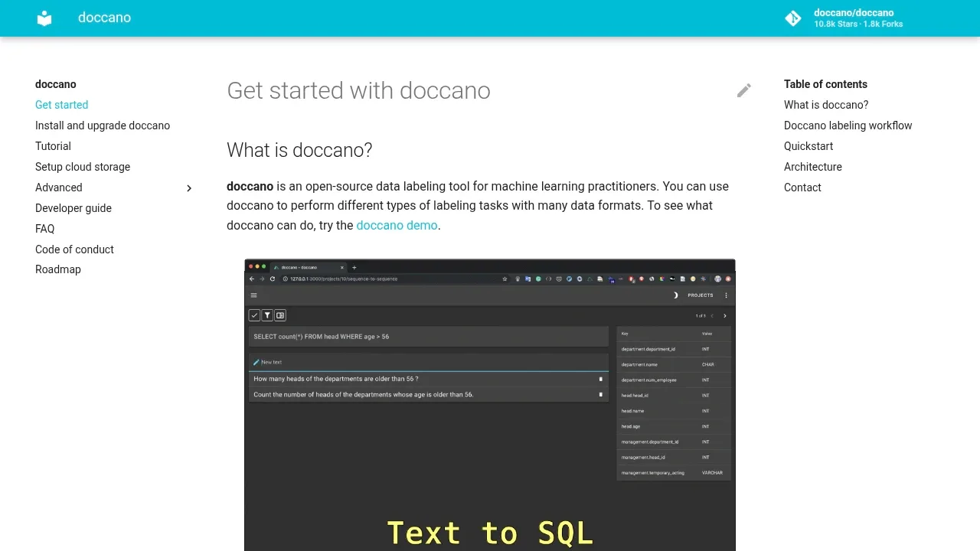This screenshot has height=551, width=980.
Task: Click the PROJECTS button in demo screenshot
Action: (701, 295)
